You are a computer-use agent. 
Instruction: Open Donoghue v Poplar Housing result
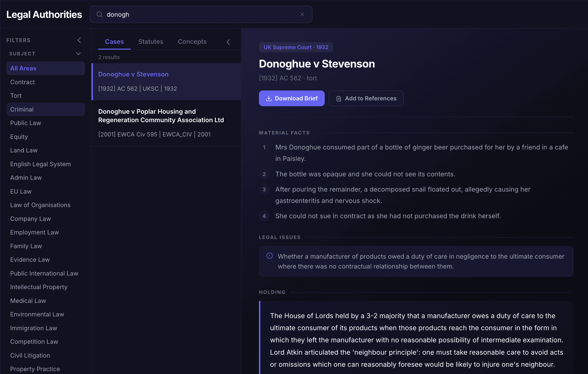[166, 123]
